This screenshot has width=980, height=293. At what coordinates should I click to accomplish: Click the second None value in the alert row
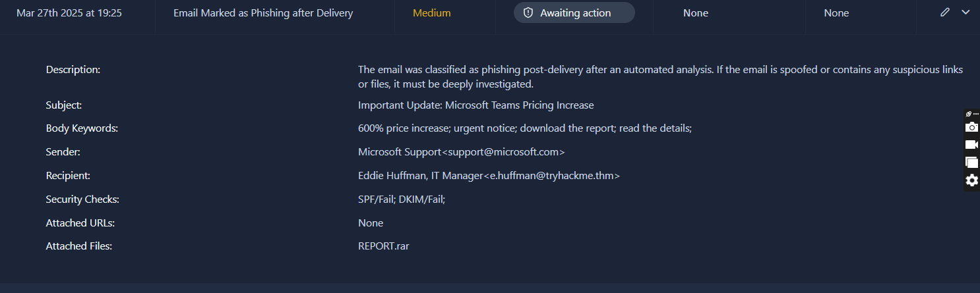(836, 13)
